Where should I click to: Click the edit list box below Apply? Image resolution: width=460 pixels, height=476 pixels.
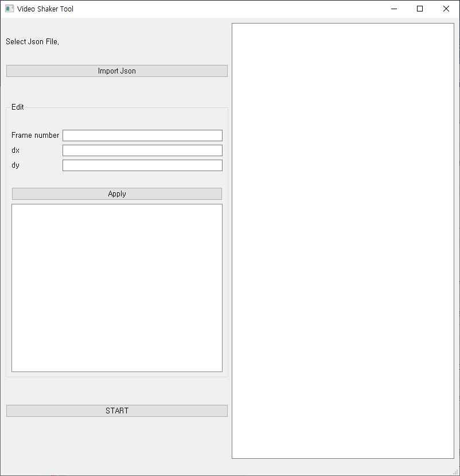[117, 288]
